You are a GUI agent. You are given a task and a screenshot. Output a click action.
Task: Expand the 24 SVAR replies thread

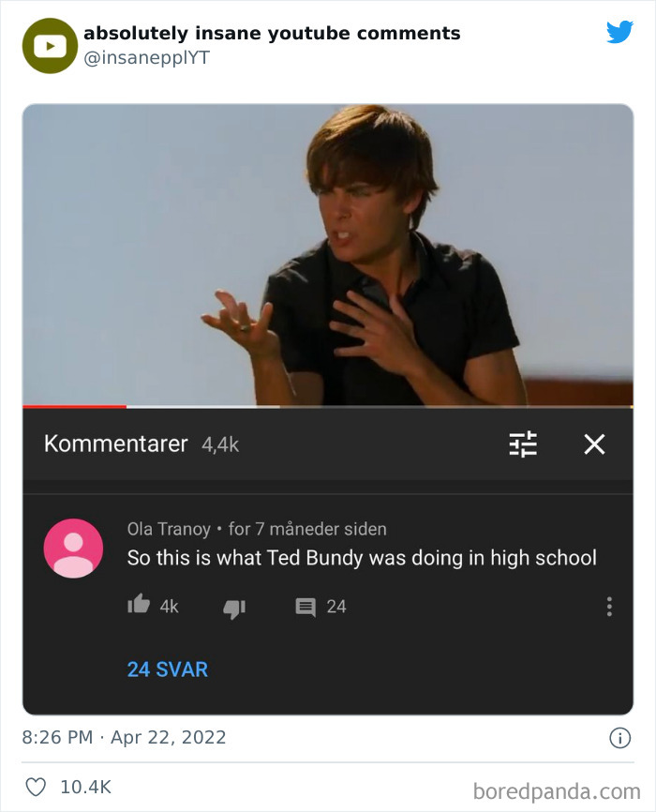point(168,669)
